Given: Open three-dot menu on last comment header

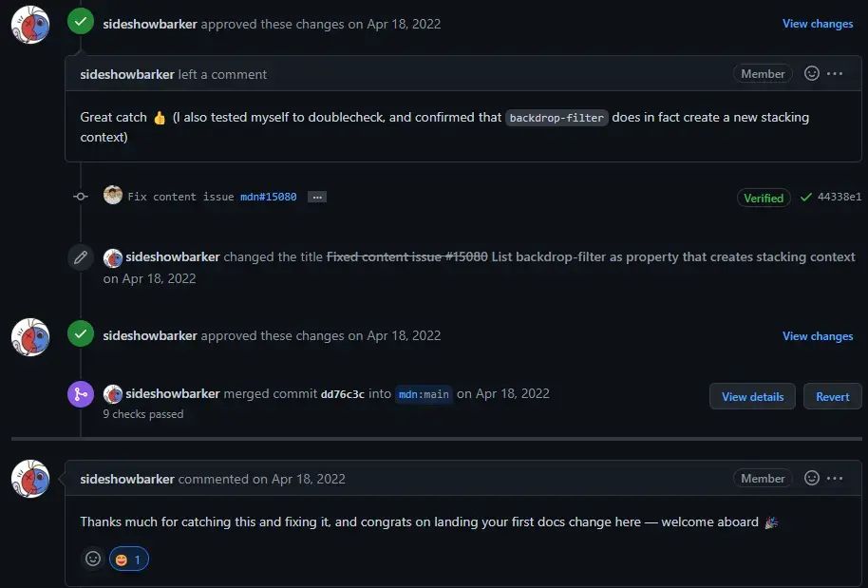Looking at the screenshot, I should click(835, 478).
